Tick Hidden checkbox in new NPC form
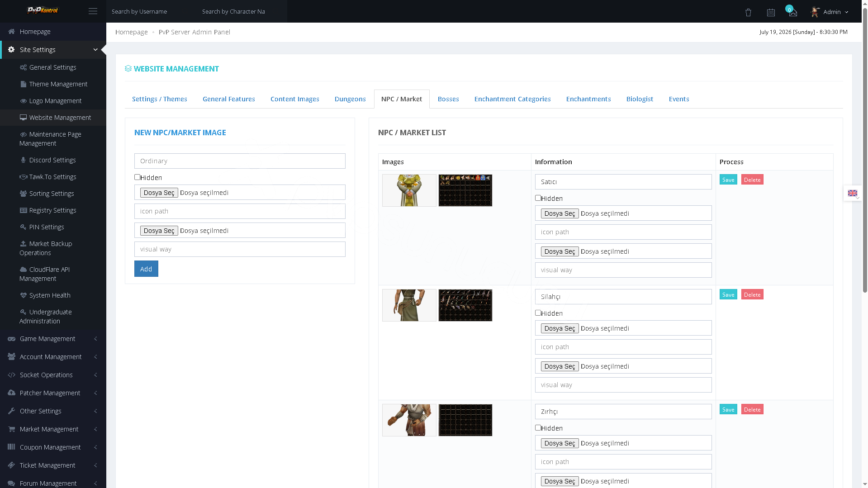 point(137,177)
